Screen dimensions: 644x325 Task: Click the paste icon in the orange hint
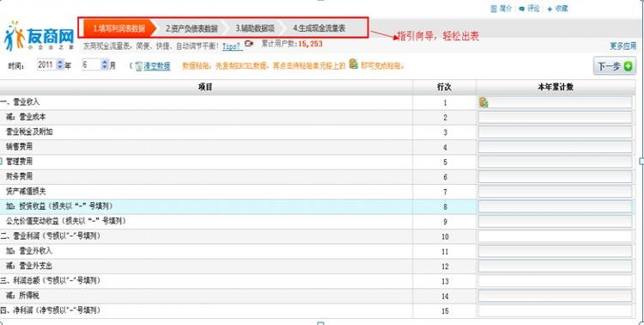pyautogui.click(x=354, y=64)
